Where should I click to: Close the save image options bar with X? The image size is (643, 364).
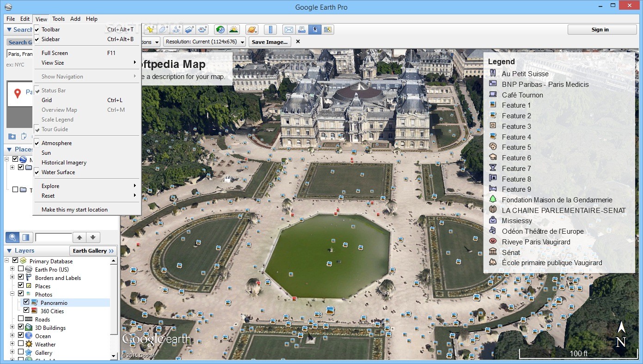pos(298,42)
